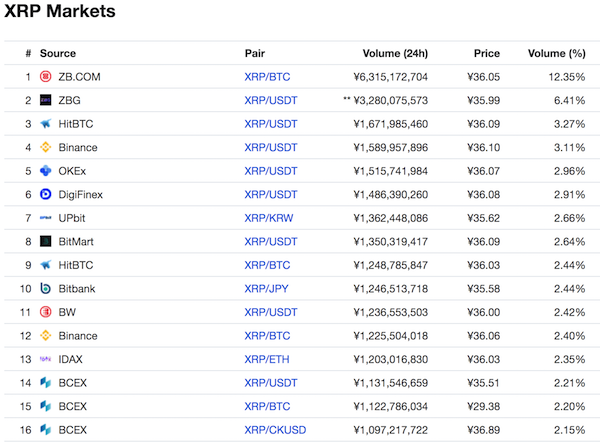The height and width of the screenshot is (443, 600).
Task: Sort by the Volume (24h) column header
Action: [395, 53]
